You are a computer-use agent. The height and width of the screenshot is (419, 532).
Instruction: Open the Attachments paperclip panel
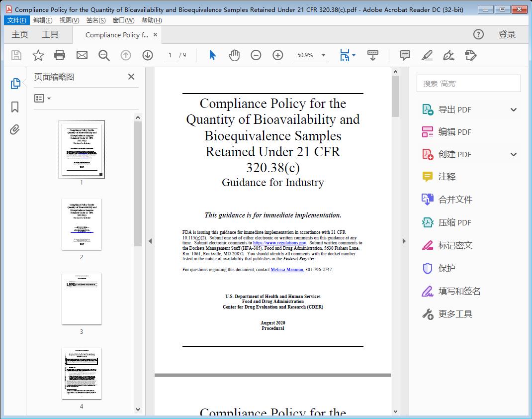14,130
